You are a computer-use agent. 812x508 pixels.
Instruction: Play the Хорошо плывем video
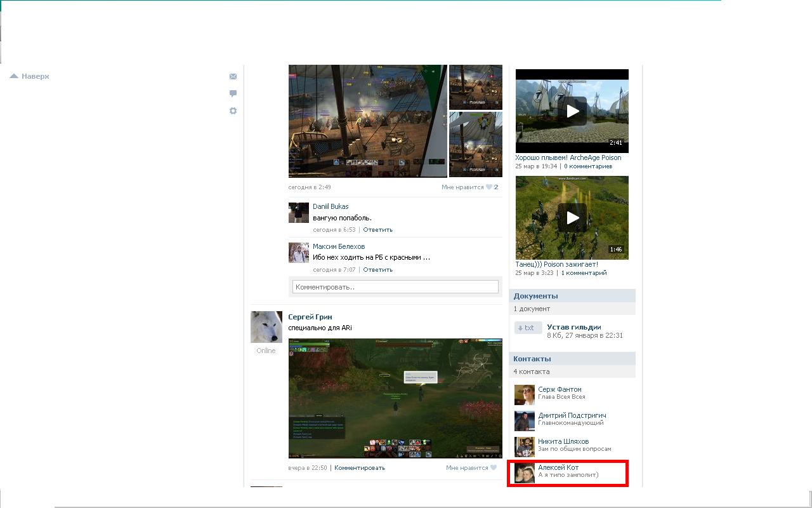point(572,111)
